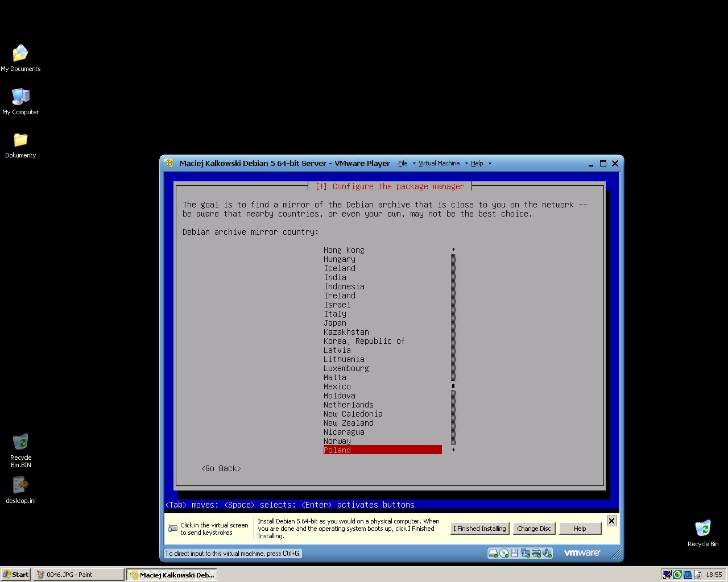Switch to Maciej Kalkowski Debian taskbar button
Image resolution: width=728 pixels, height=582 pixels.
[172, 575]
